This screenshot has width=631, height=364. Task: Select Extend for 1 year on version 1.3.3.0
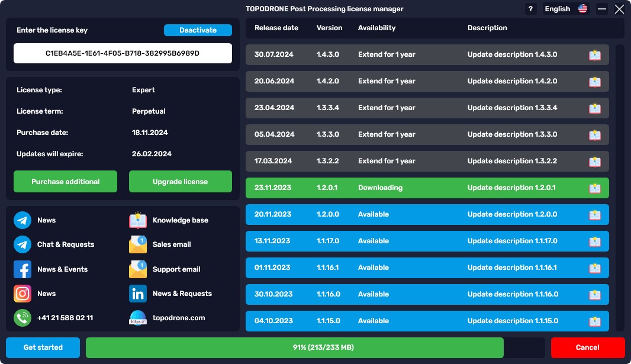[387, 134]
